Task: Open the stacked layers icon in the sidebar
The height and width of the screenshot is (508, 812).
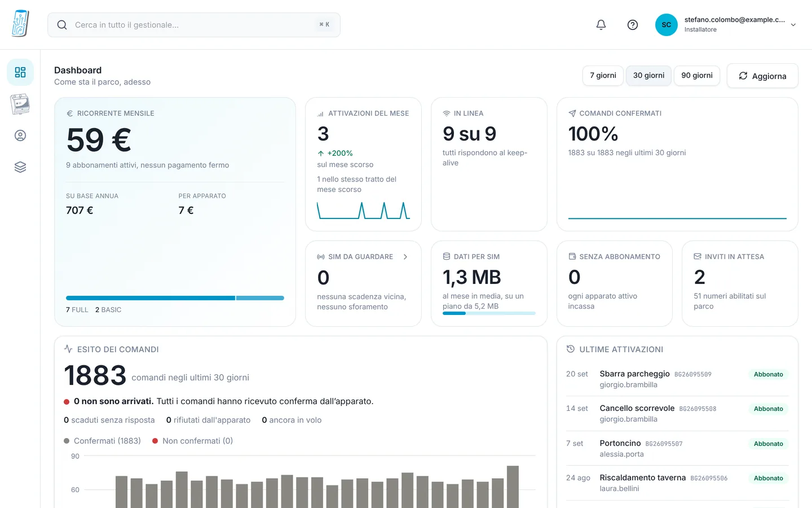Action: coord(20,167)
